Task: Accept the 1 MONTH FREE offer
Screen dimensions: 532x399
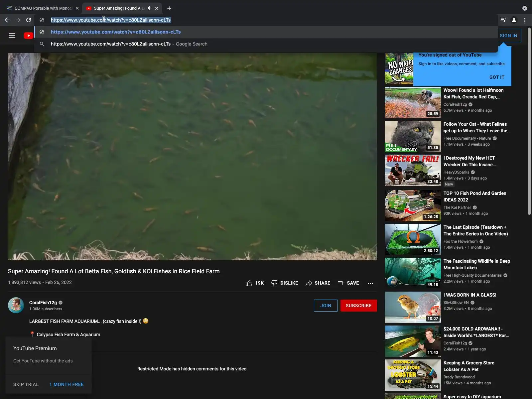Action: (x=66, y=384)
